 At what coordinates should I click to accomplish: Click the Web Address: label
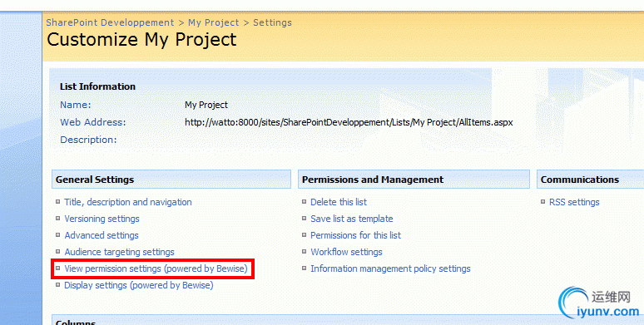click(x=93, y=122)
